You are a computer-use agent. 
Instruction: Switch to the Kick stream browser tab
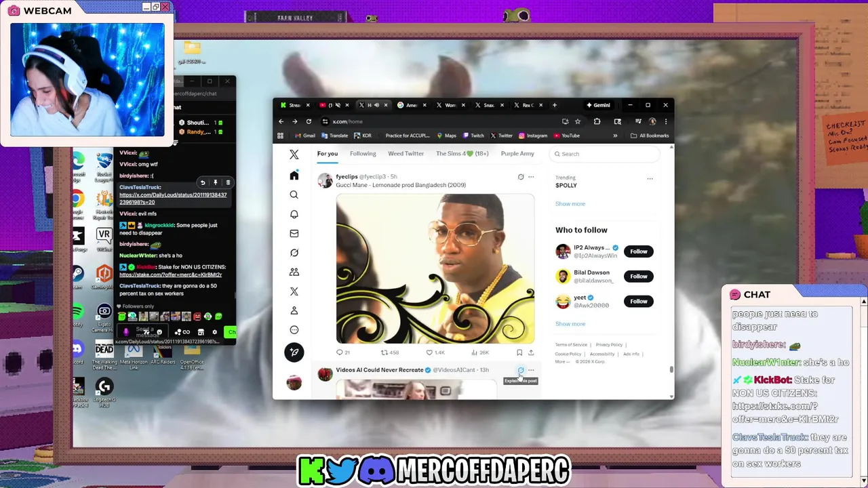click(x=295, y=105)
